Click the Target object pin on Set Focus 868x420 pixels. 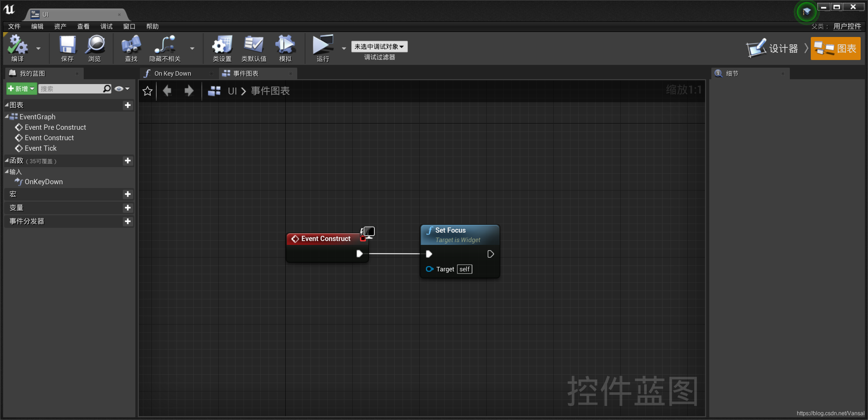tap(429, 269)
